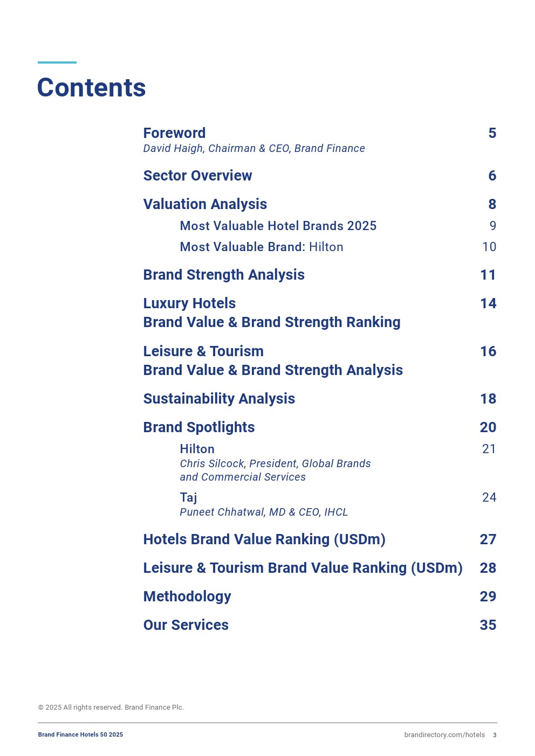
Task: Go to the Sector Overview section
Action: (x=197, y=176)
